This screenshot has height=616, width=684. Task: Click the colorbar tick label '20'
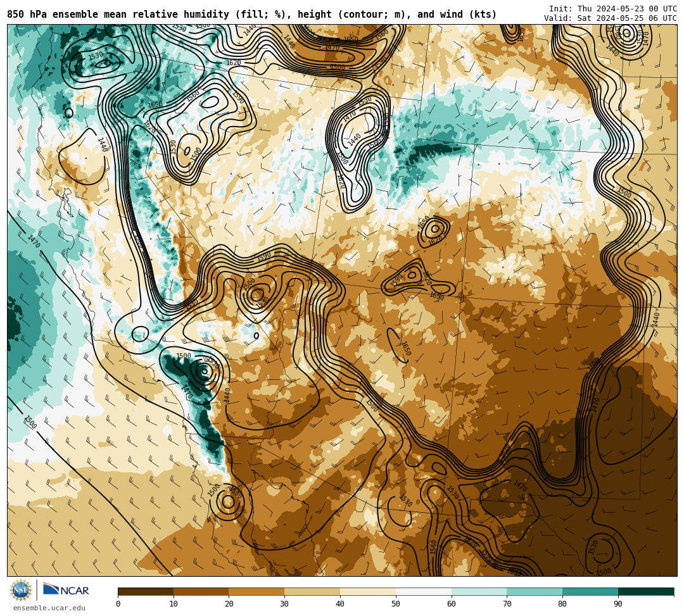229,604
